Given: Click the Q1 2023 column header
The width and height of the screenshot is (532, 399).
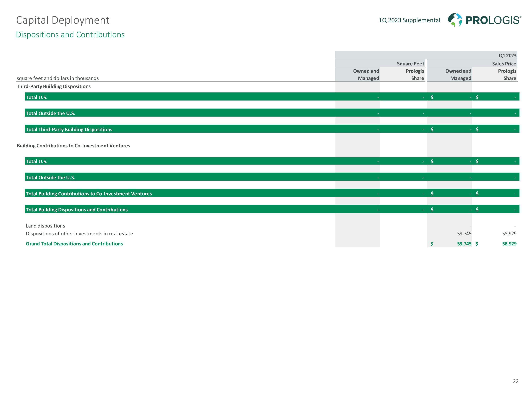Looking at the screenshot, I should coord(507,56).
